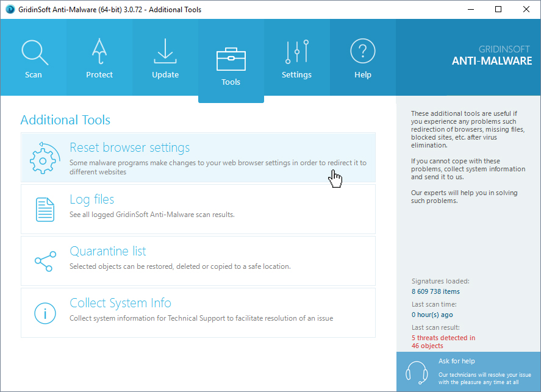Select Collect System Info heading
Screen dimensions: 541x392
point(120,303)
